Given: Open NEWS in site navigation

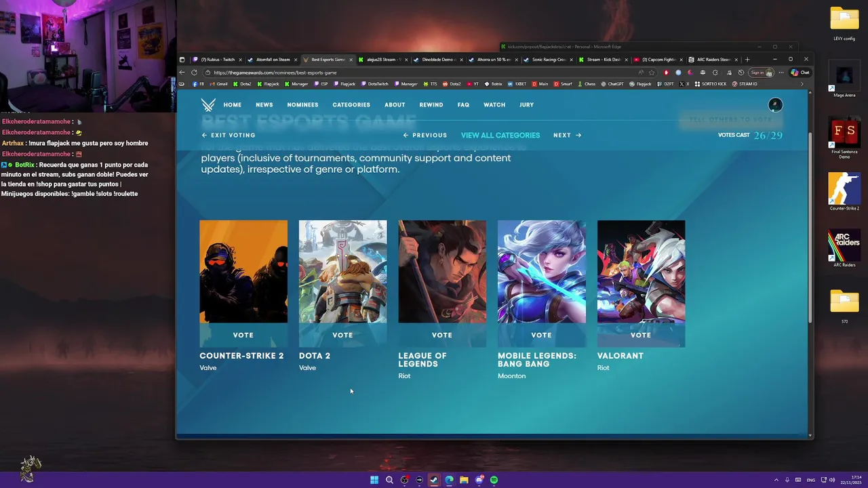Looking at the screenshot, I should [x=264, y=105].
